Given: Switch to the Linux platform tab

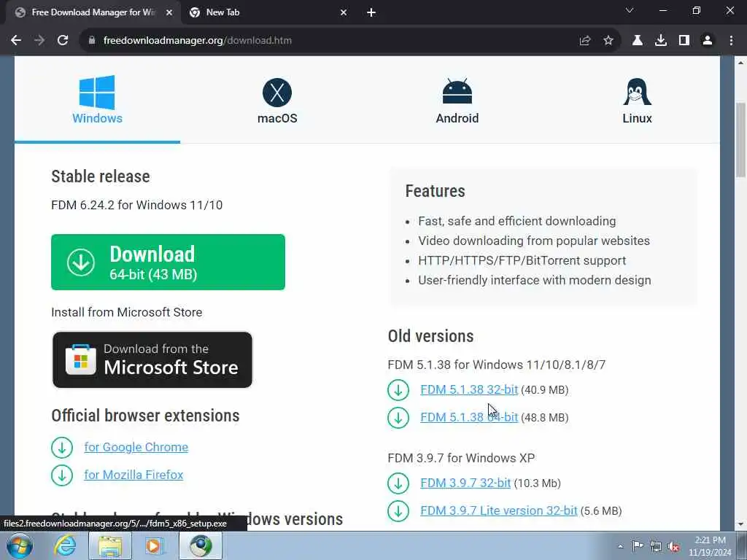Looking at the screenshot, I should coord(637,101).
